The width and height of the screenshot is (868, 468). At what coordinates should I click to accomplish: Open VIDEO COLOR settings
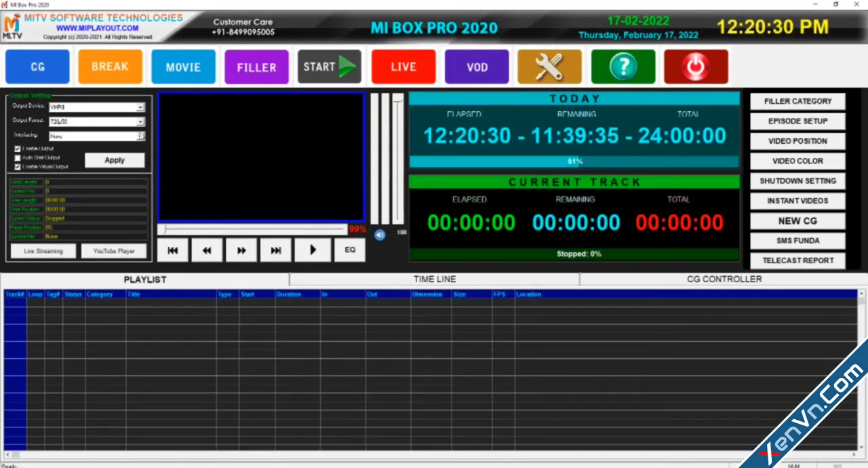[797, 161]
